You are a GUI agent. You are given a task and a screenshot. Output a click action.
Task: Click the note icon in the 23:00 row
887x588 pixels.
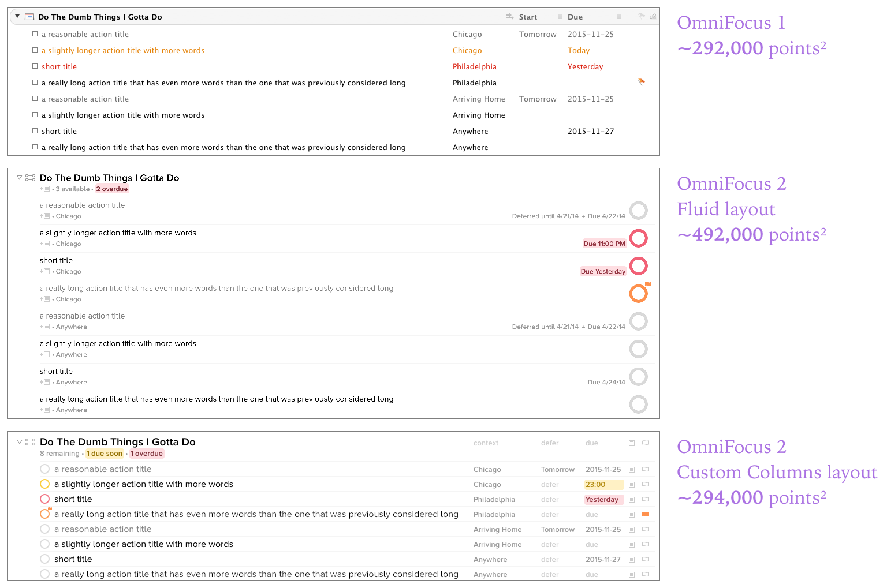click(x=632, y=485)
